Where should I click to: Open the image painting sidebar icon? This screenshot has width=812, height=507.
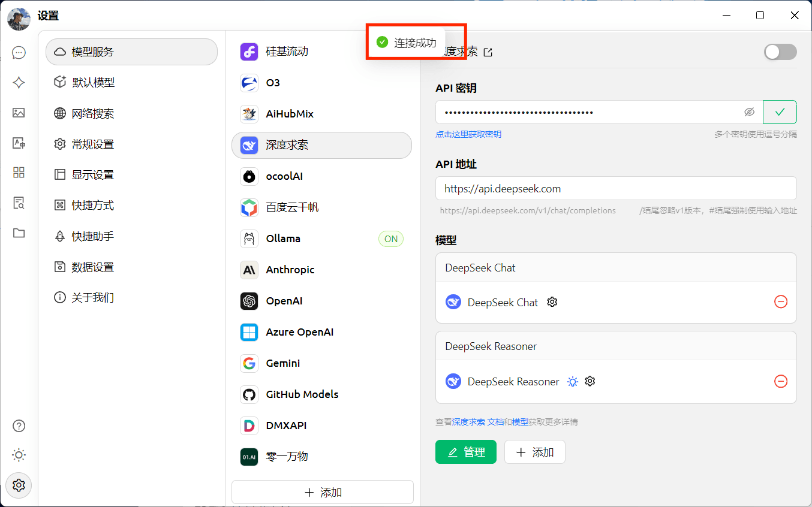19,113
